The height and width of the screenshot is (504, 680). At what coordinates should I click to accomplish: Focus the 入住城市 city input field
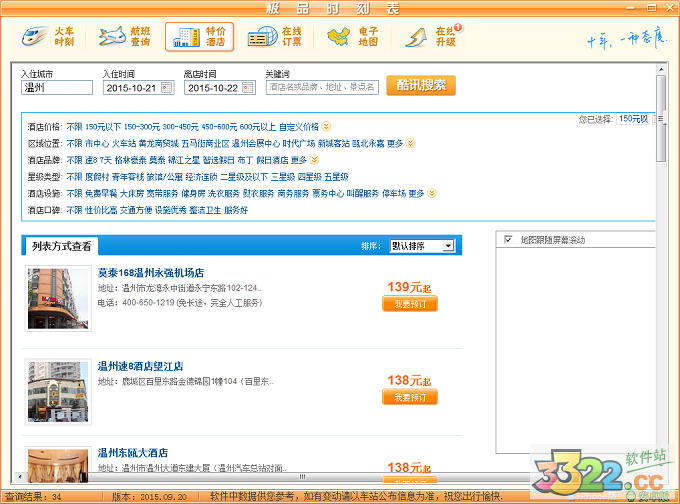57,88
